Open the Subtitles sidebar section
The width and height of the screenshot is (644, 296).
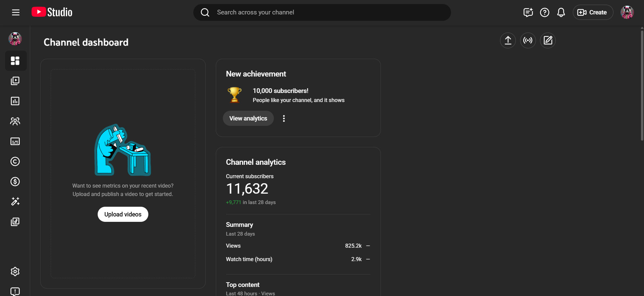(15, 141)
